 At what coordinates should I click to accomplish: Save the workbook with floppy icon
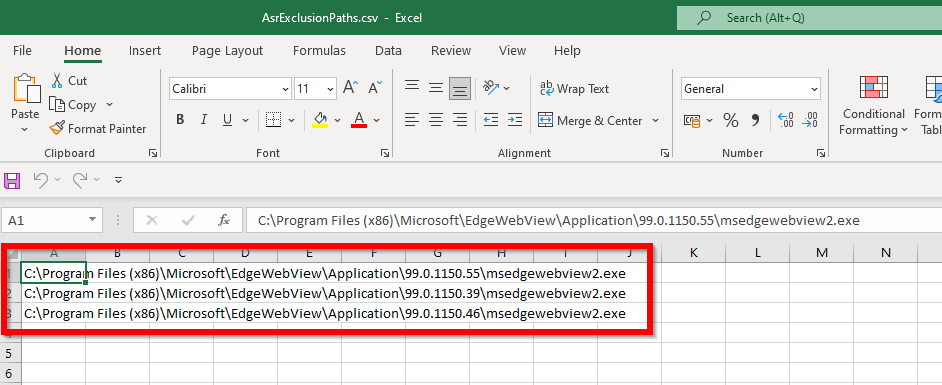(12, 180)
